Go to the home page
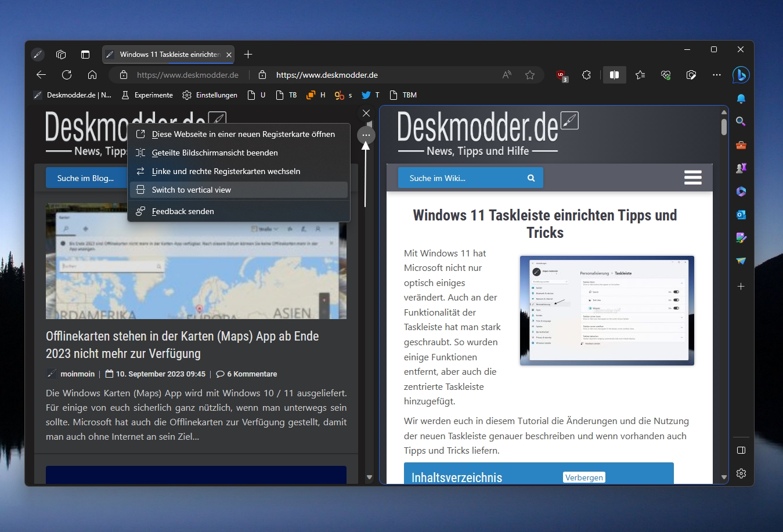Screen dimensions: 783x532 tap(92, 75)
